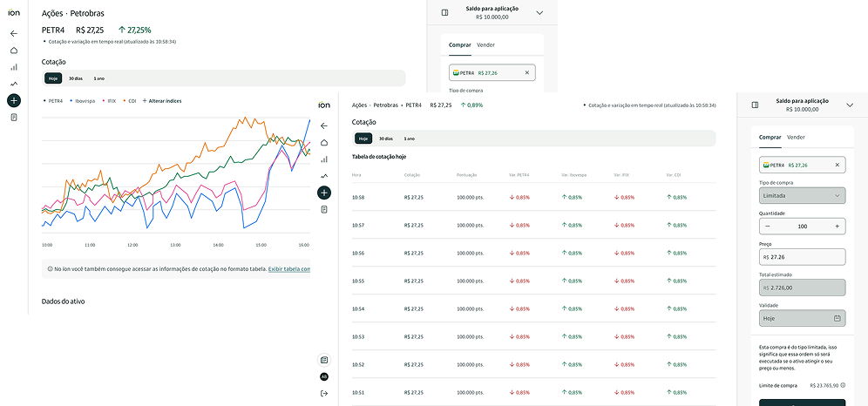Click R$ 27,25 cotação in the 10:57 row

(414, 225)
